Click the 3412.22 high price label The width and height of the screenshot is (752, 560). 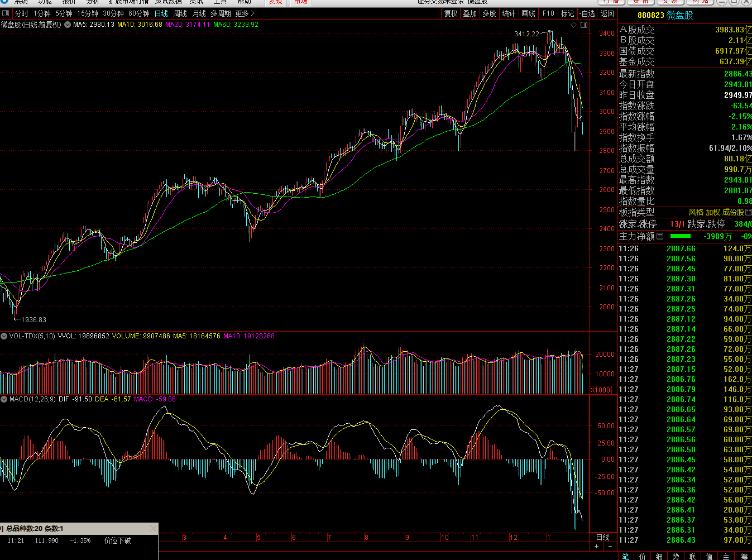pos(526,34)
